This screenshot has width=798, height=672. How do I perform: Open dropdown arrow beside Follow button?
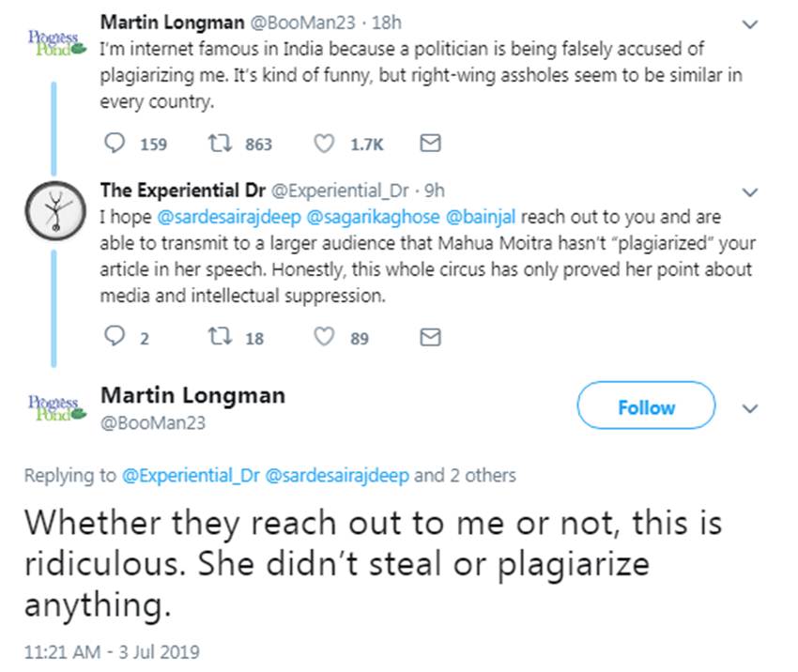tap(750, 409)
